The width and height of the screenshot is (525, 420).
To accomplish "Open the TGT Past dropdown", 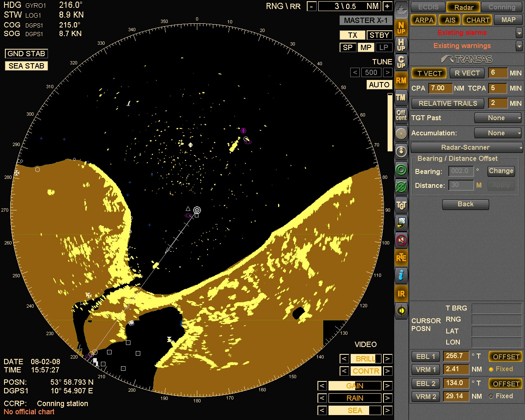I will click(x=498, y=118).
